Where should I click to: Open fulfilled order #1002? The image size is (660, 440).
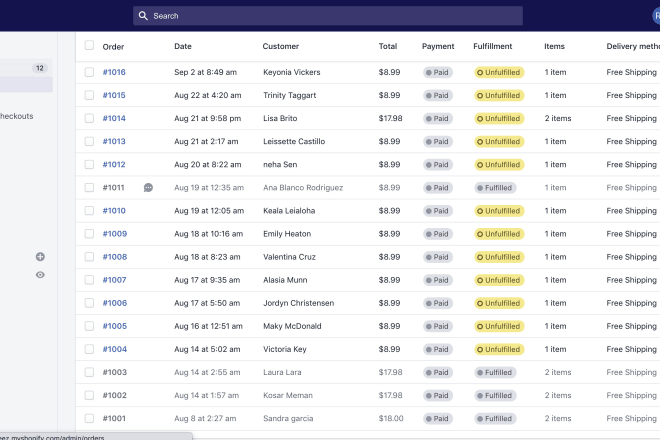pyautogui.click(x=114, y=395)
